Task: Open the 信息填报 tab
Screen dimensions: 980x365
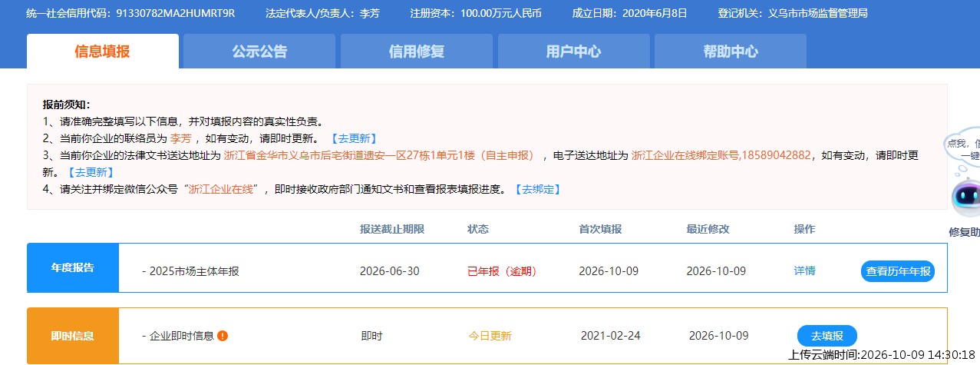Action: point(102,51)
